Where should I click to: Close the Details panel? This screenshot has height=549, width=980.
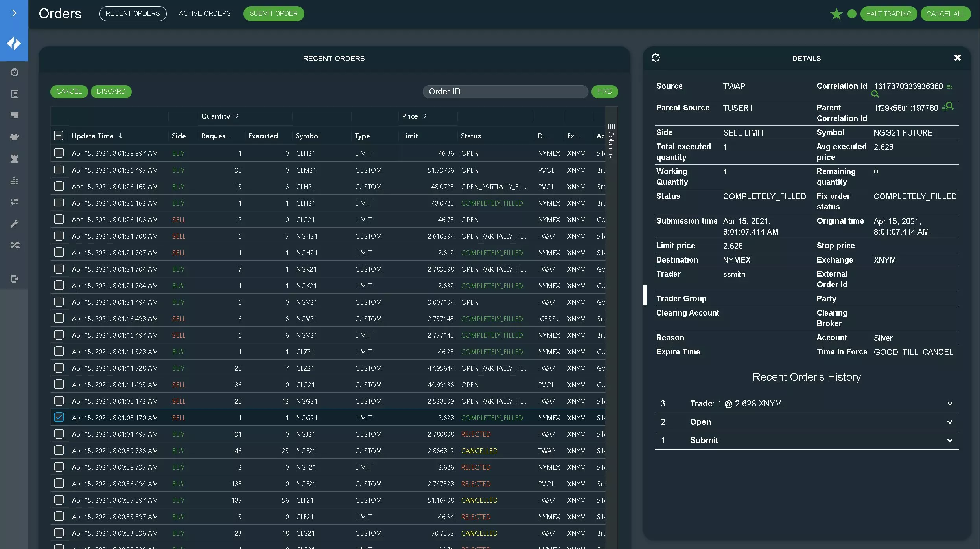958,58
